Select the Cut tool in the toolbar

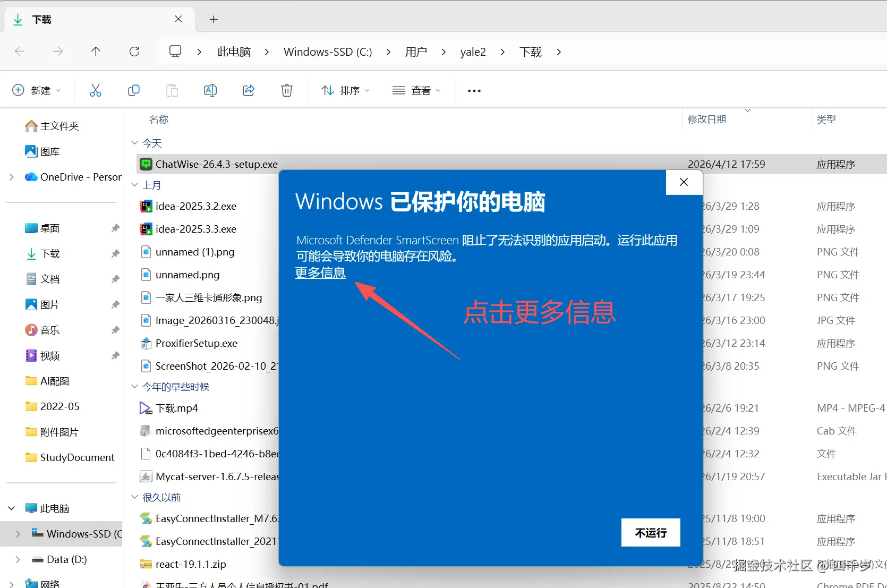click(96, 90)
